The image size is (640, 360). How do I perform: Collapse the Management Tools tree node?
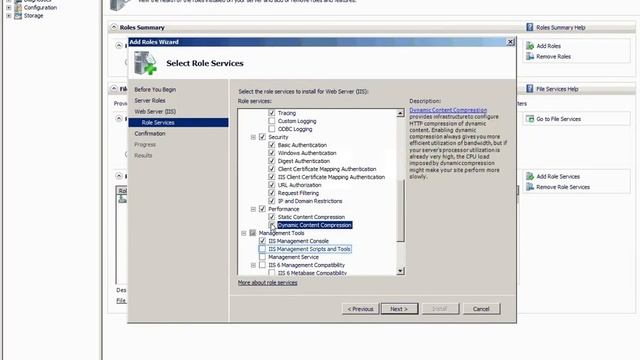pyautogui.click(x=244, y=233)
